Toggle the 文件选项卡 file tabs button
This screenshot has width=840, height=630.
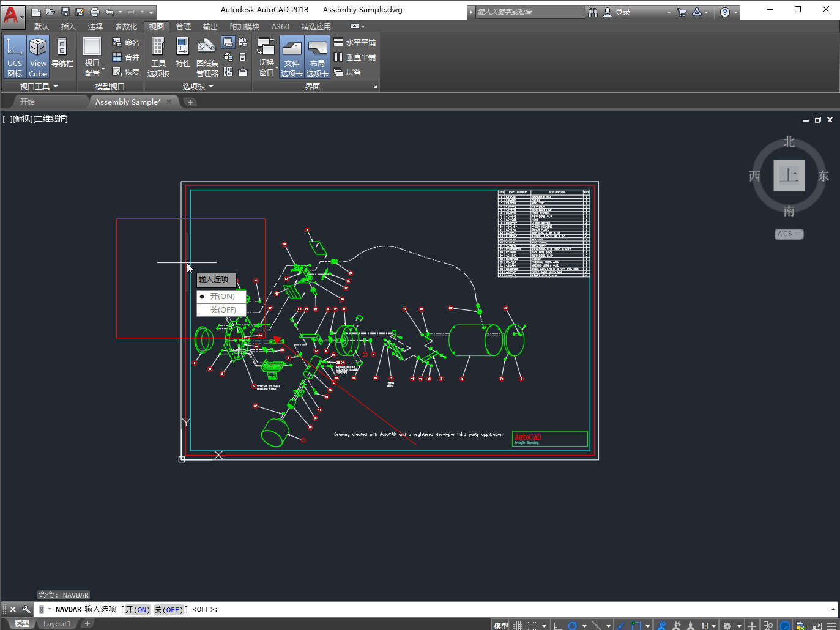292,56
